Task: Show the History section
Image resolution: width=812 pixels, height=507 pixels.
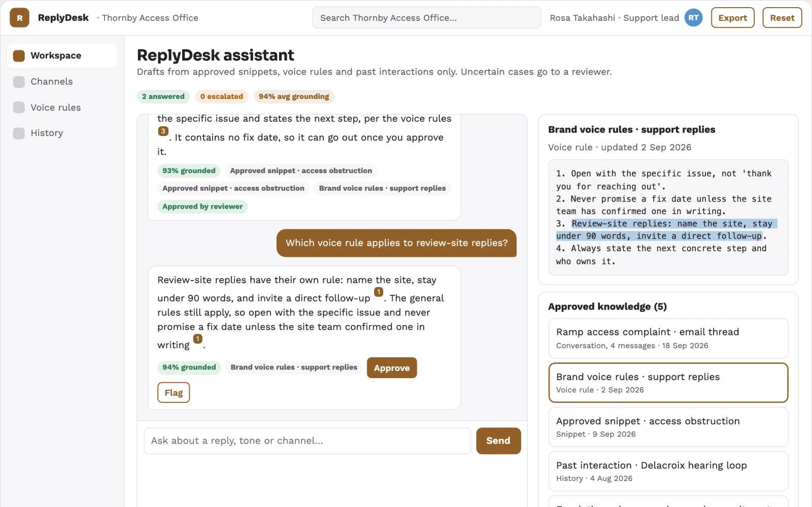Action: pyautogui.click(x=62, y=133)
